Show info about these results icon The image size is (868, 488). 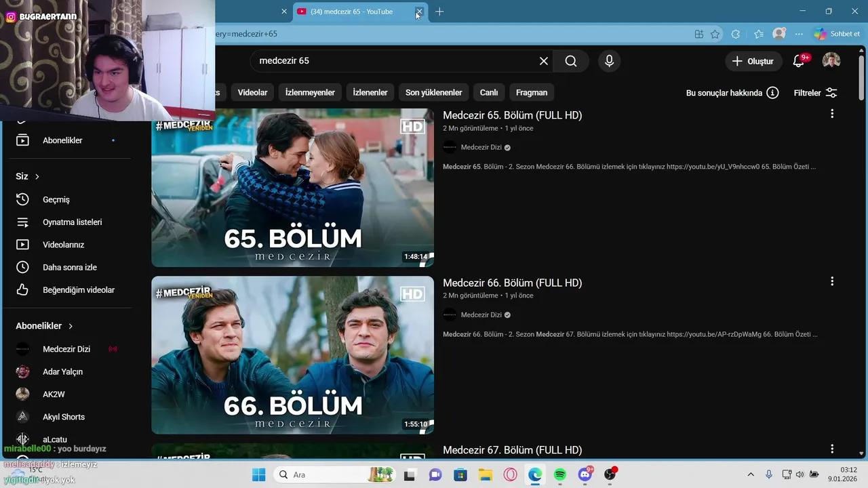(772, 93)
